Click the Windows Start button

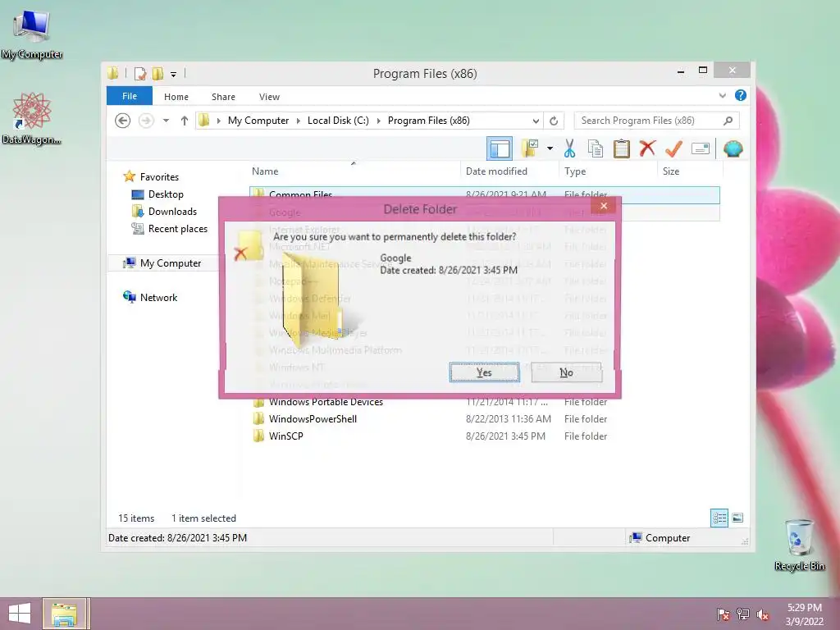coord(20,614)
